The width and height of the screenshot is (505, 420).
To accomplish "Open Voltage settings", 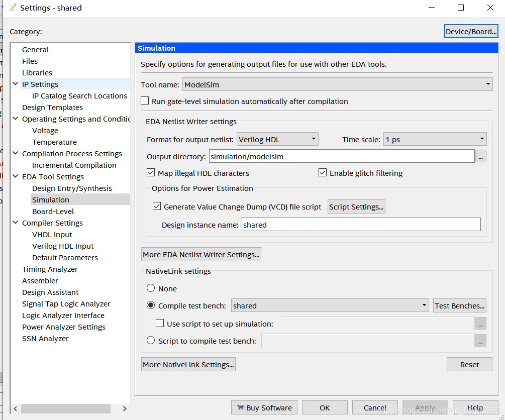I will coord(45,131).
